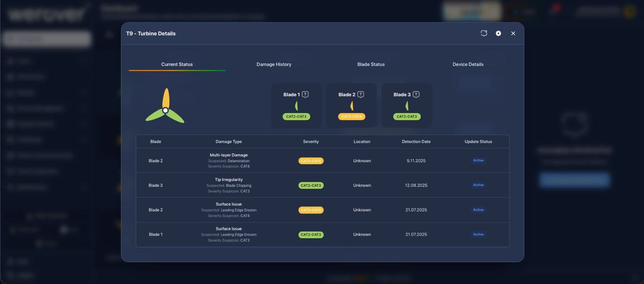Click the Blade 1 help question icon
Viewport: 644px width, 284px height.
[305, 94]
